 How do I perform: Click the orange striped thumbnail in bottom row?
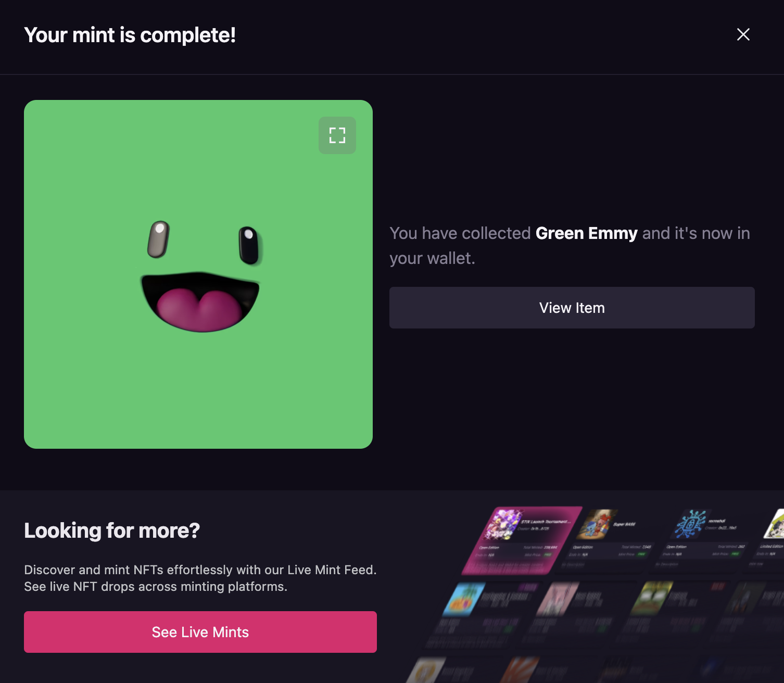[520, 671]
